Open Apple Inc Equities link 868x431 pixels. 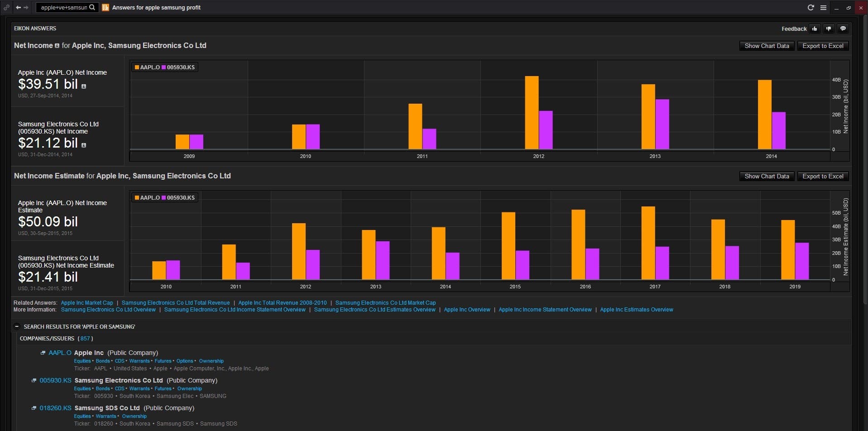82,361
